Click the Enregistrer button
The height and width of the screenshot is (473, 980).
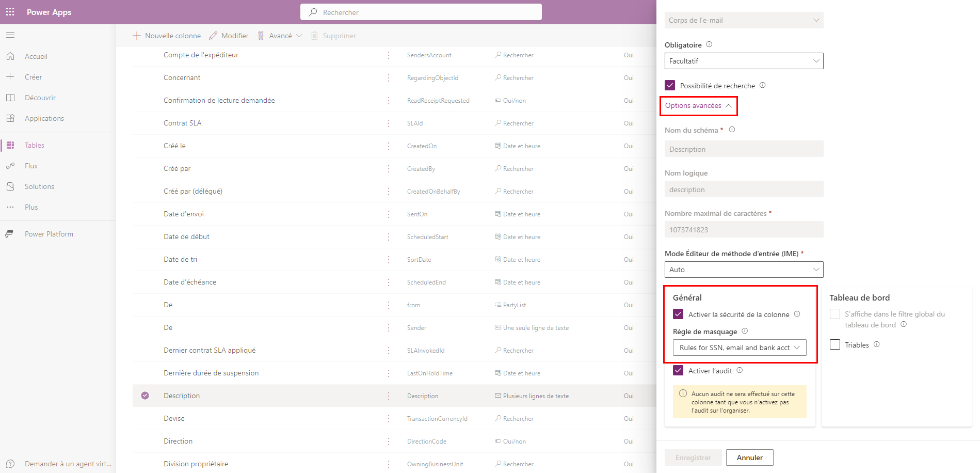[693, 458]
